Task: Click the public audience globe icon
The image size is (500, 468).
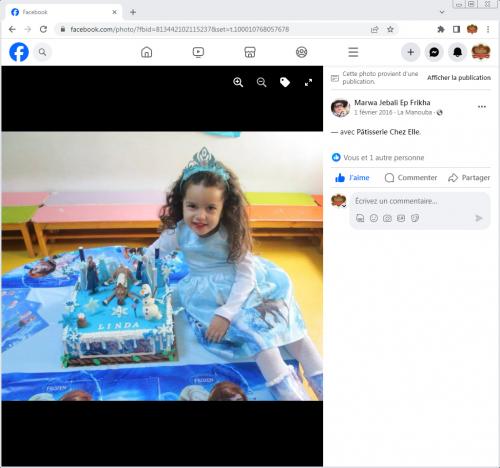Action: (440, 113)
